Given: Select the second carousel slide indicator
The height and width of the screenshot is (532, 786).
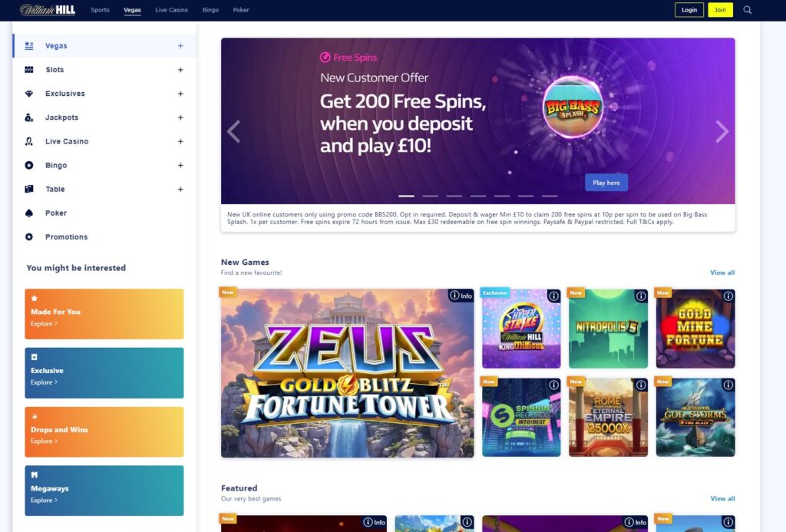Looking at the screenshot, I should (x=430, y=196).
